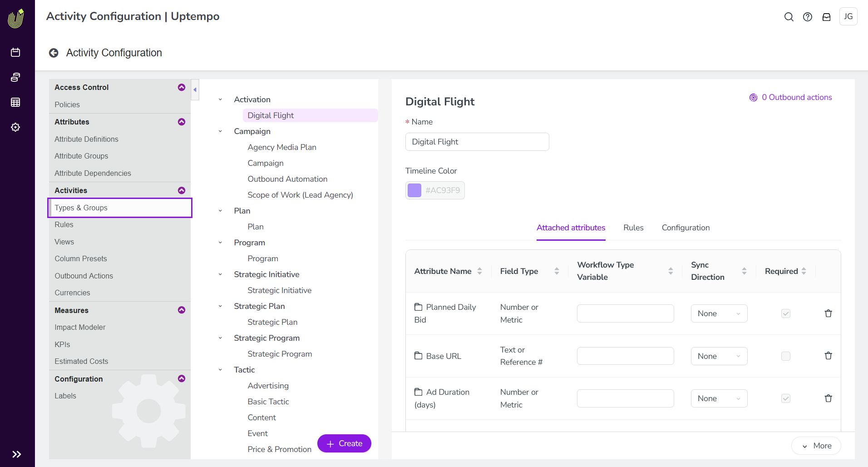
Task: Open Types & Groups menu item
Action: pos(120,208)
